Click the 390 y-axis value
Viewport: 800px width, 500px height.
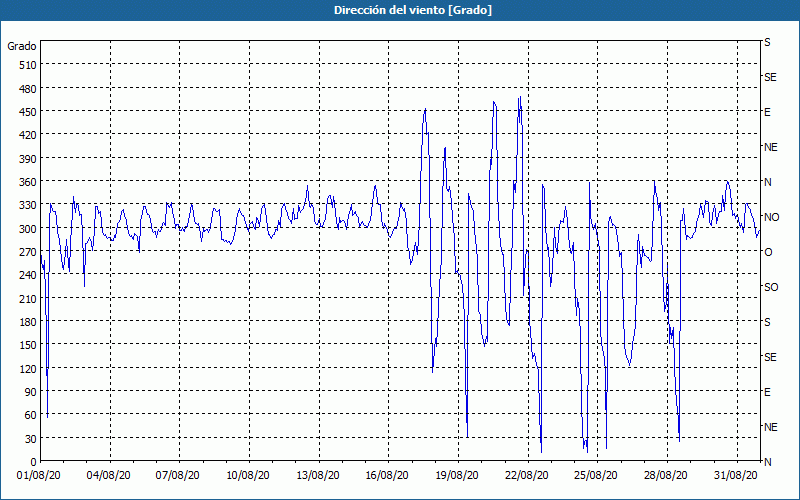point(28,159)
